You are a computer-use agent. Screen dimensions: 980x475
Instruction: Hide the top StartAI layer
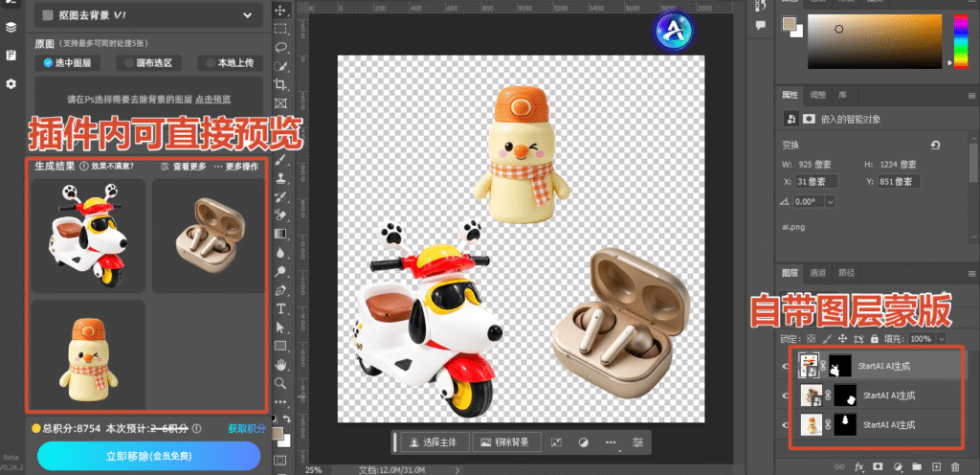coord(787,366)
